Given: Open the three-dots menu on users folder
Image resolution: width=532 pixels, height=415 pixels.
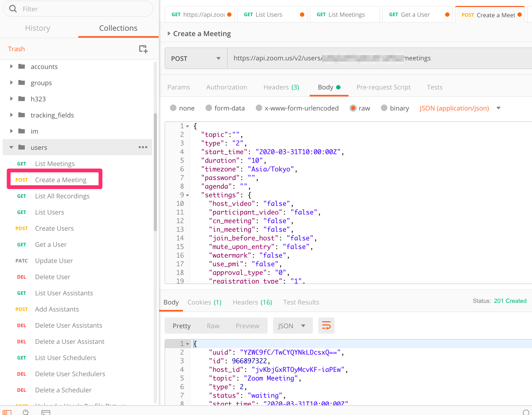Looking at the screenshot, I should [x=143, y=147].
